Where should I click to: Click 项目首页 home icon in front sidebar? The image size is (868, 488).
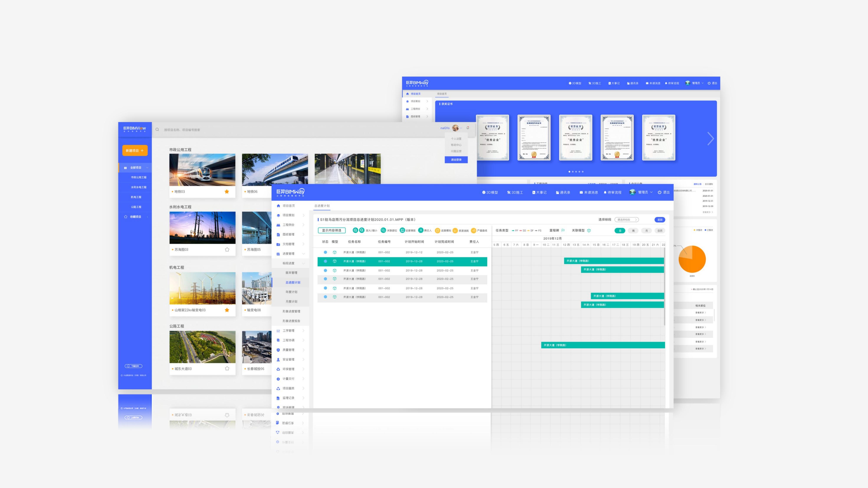pos(278,206)
